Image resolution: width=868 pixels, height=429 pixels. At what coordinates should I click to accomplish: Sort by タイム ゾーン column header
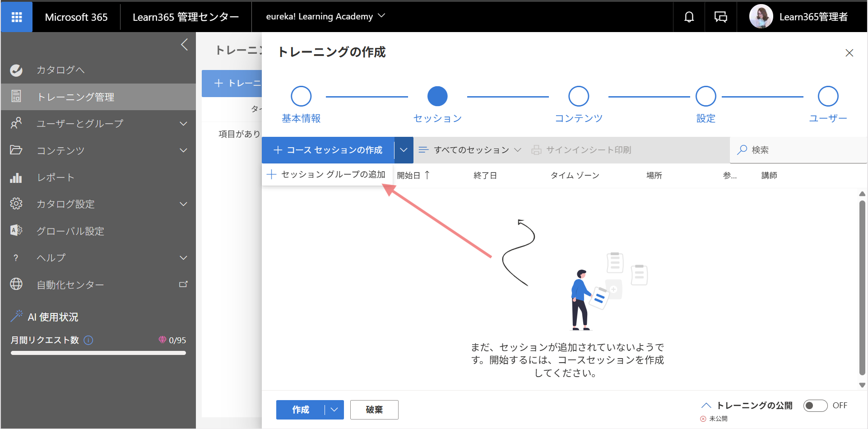(575, 175)
